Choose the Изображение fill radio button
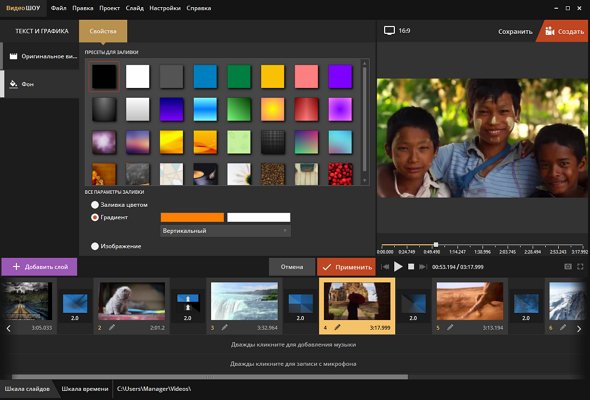Image resolution: width=590 pixels, height=400 pixels. point(95,246)
